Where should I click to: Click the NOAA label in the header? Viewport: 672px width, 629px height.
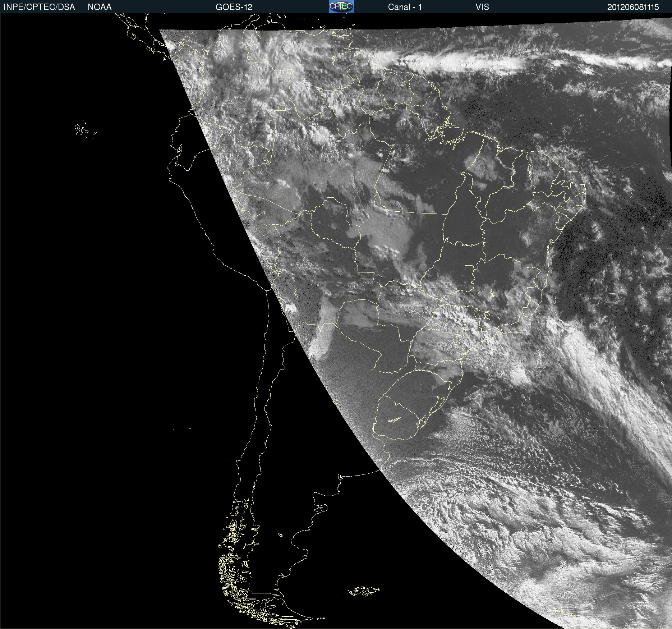[x=100, y=7]
